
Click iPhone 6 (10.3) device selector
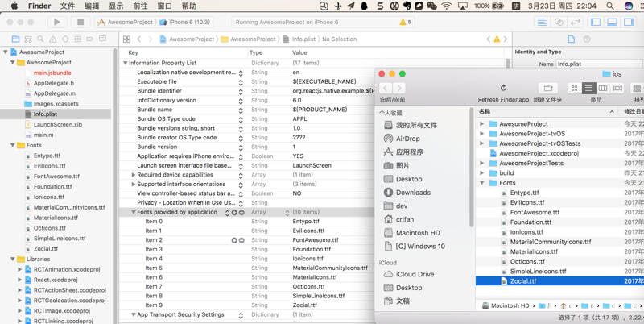click(x=185, y=23)
